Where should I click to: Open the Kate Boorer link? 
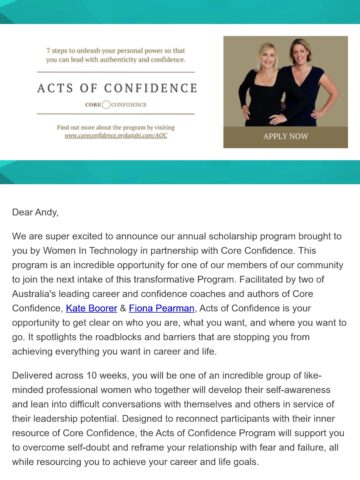point(91,308)
